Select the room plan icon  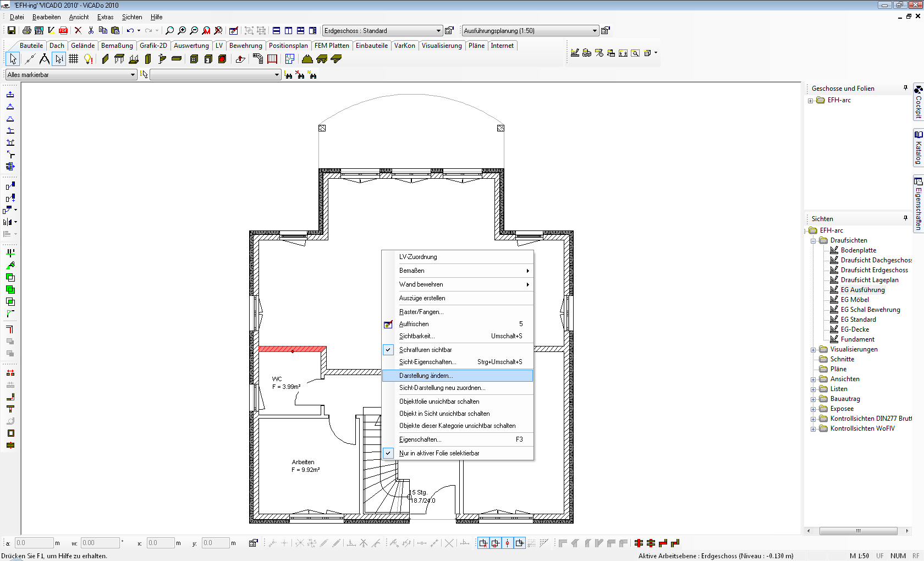coord(290,59)
